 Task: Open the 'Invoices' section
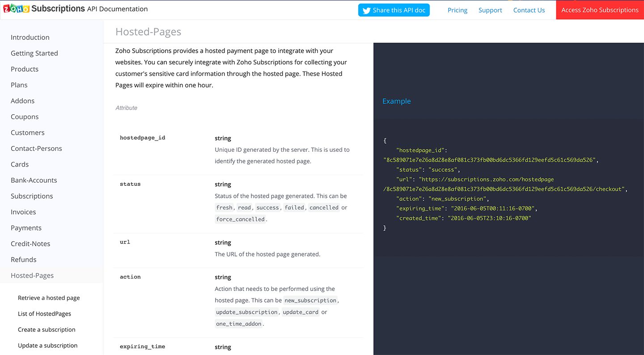pos(23,212)
